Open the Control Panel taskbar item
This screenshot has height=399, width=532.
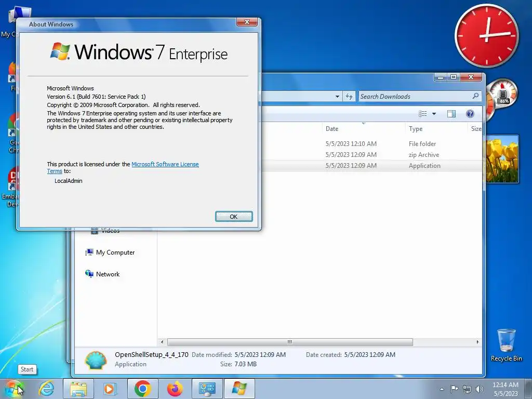tap(207, 389)
